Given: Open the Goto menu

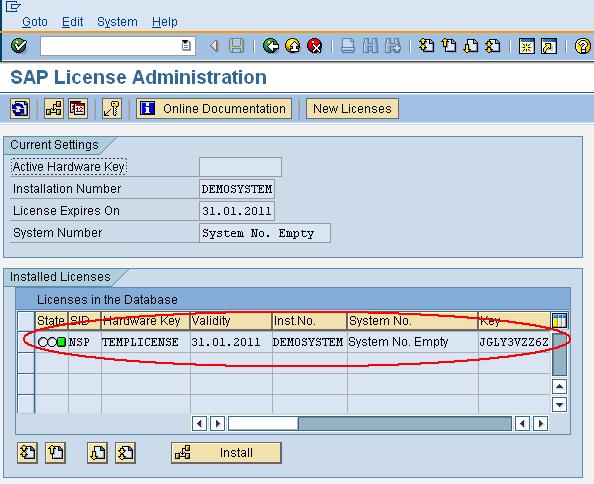Looking at the screenshot, I should tap(35, 22).
